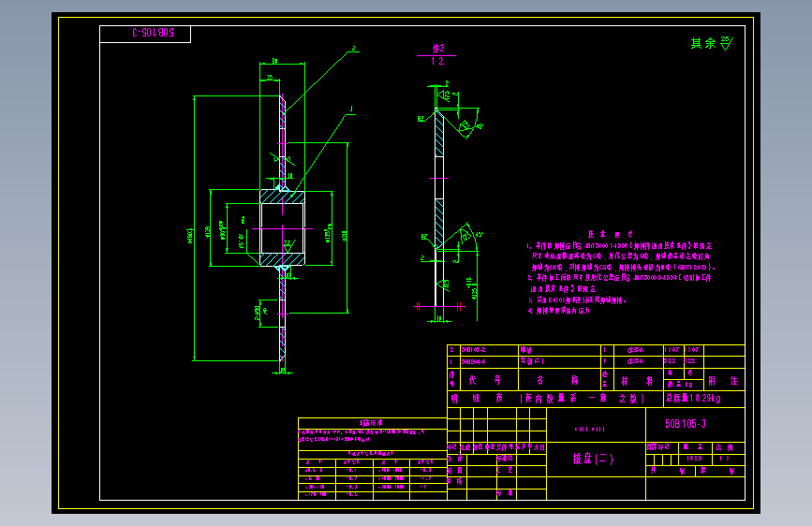The width and height of the screenshot is (812, 526).
Task: Select balloon callout number 1 on the leader line
Action: click(351, 110)
